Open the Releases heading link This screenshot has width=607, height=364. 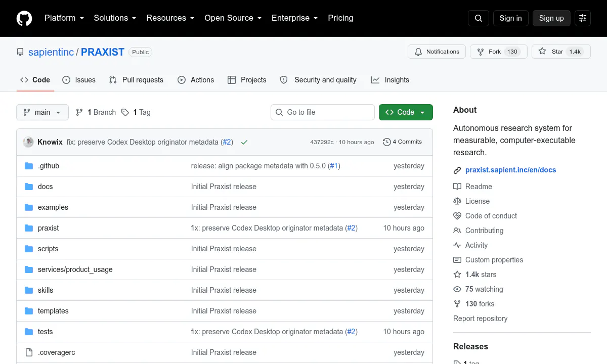coord(470,346)
